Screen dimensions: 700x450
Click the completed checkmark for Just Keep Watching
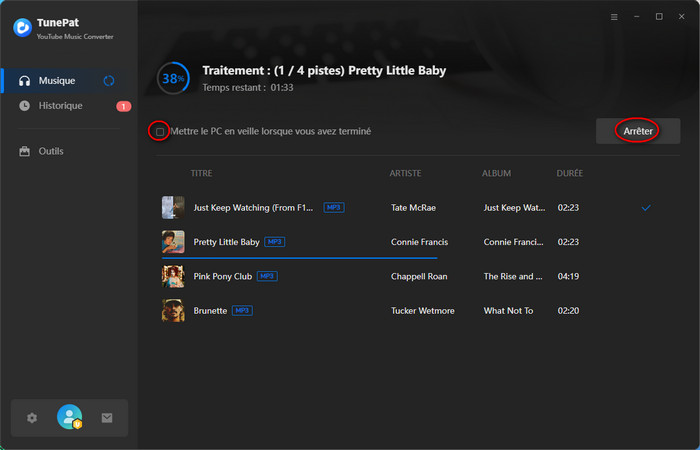[646, 208]
